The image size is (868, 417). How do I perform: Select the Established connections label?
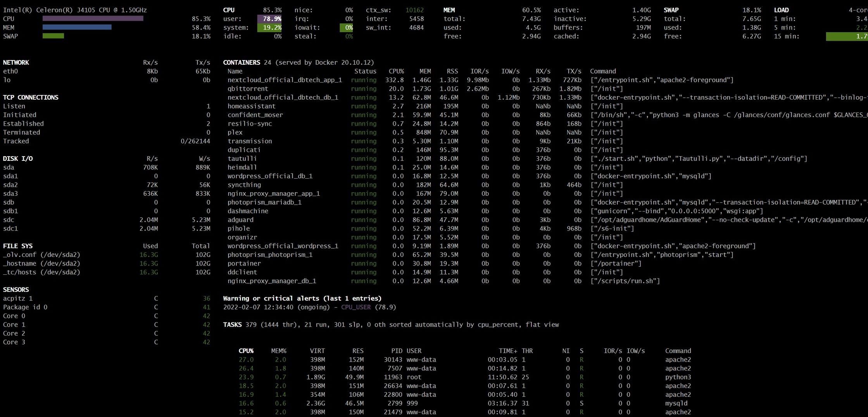coord(23,124)
